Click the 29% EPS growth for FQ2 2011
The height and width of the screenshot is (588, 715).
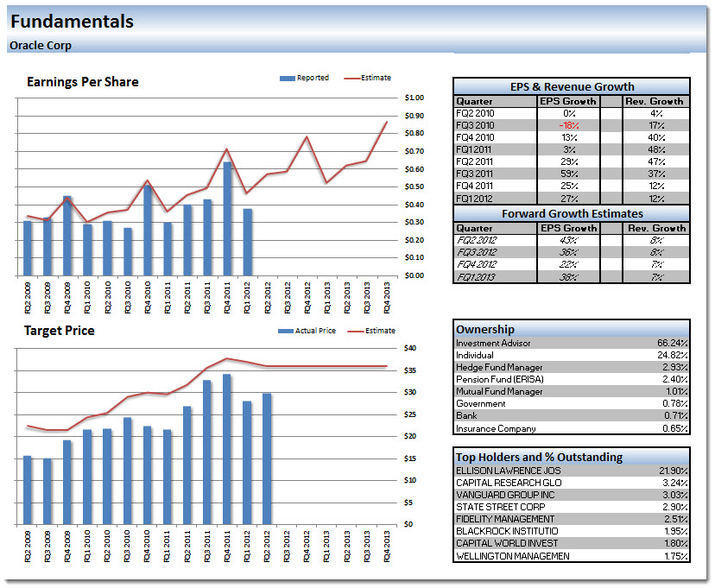tap(570, 161)
